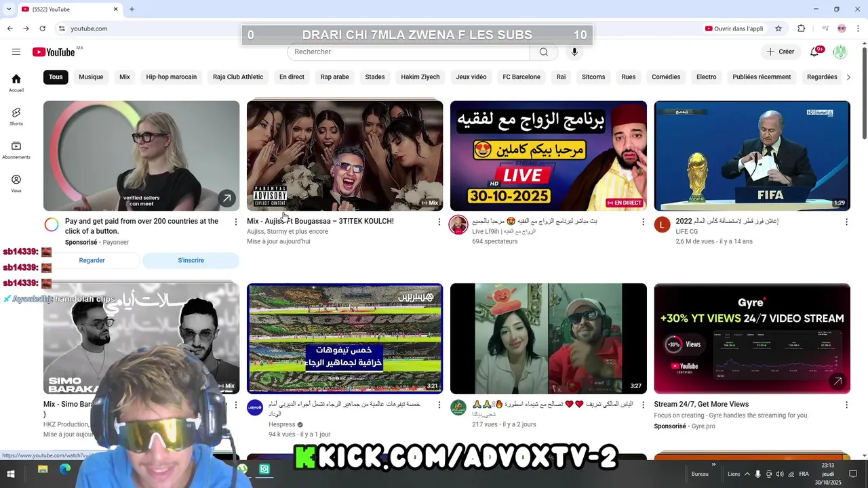Click the youtube.com address bar
Viewport: 868px width, 488px height.
point(380,28)
